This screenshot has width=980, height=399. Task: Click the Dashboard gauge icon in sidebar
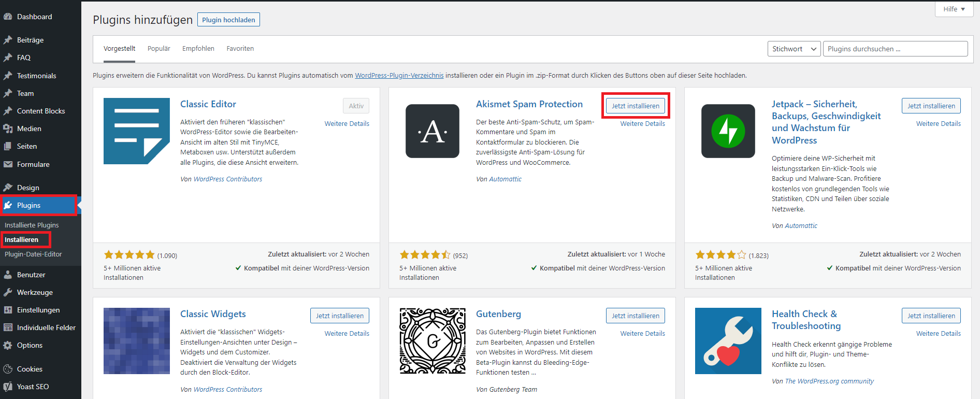[x=8, y=17]
